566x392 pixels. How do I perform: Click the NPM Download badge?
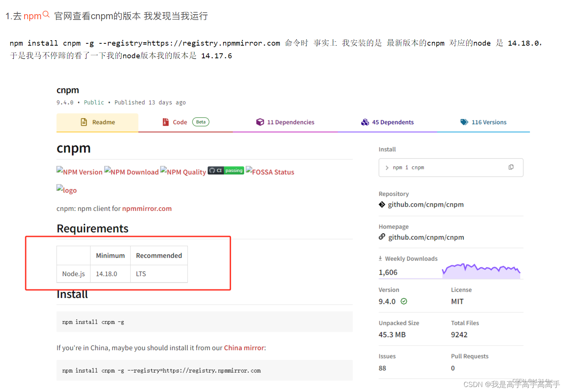132,172
